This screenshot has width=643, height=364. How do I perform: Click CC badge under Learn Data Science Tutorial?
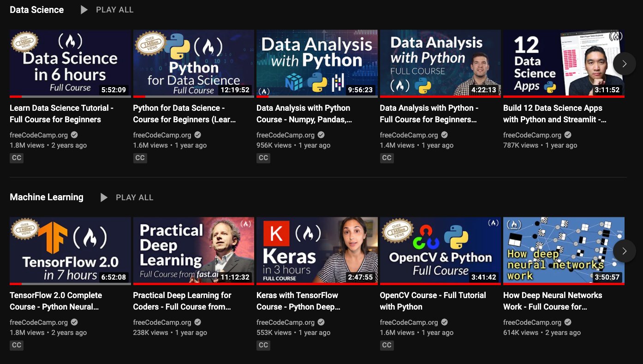[17, 158]
